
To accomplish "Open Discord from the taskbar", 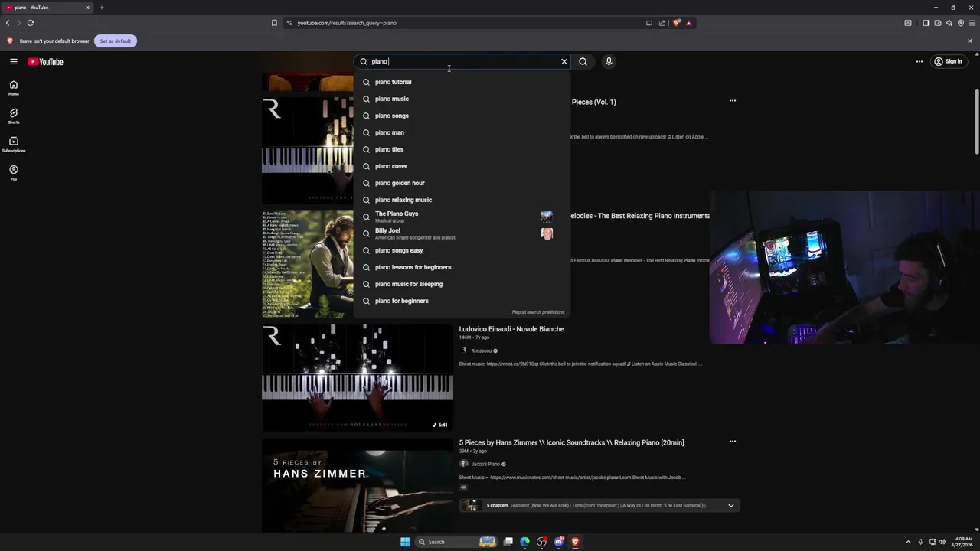I will [x=559, y=542].
